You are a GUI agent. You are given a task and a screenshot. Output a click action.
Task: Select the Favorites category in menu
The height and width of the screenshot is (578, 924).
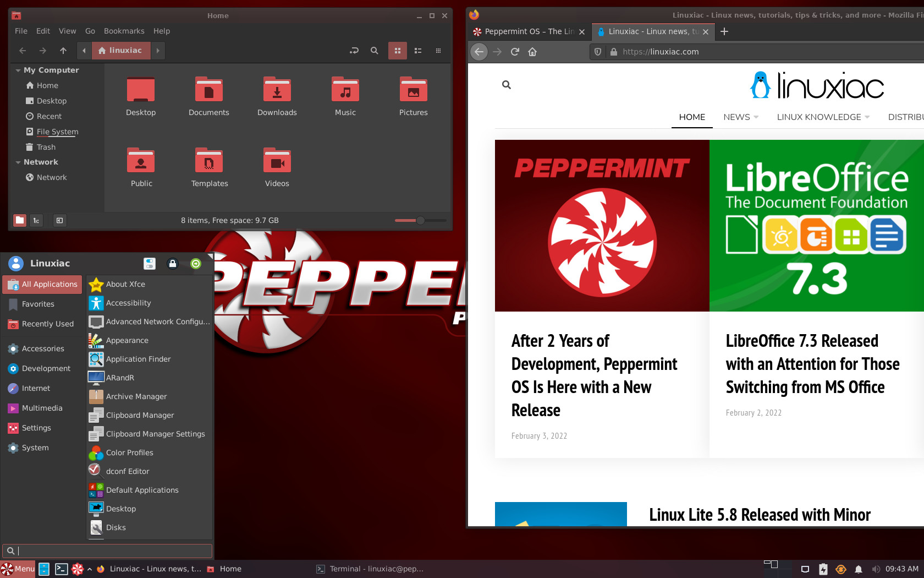pos(42,304)
